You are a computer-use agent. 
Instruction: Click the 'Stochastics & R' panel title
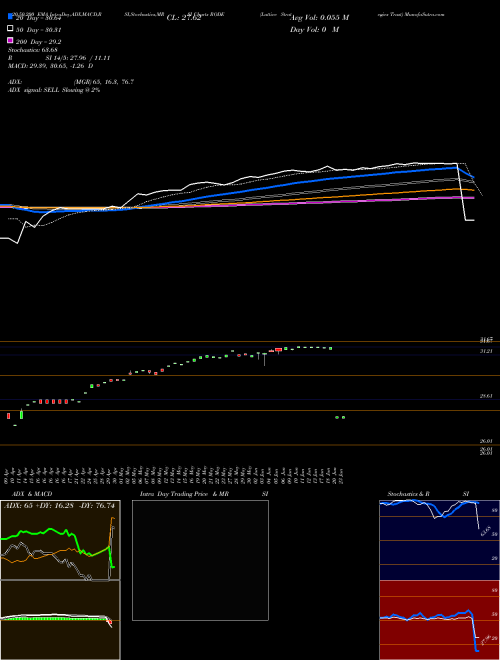coord(408,494)
